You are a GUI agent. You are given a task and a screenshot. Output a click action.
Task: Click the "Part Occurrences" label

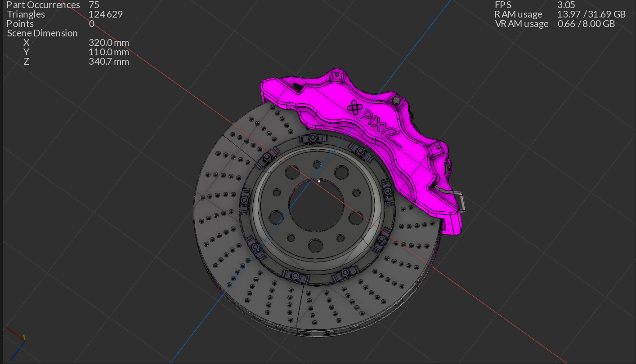tap(43, 5)
